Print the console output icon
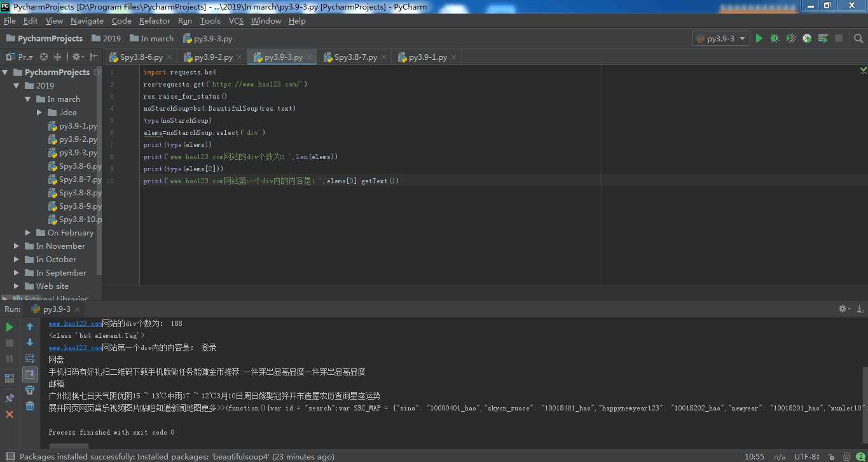This screenshot has height=462, width=868. [x=30, y=390]
